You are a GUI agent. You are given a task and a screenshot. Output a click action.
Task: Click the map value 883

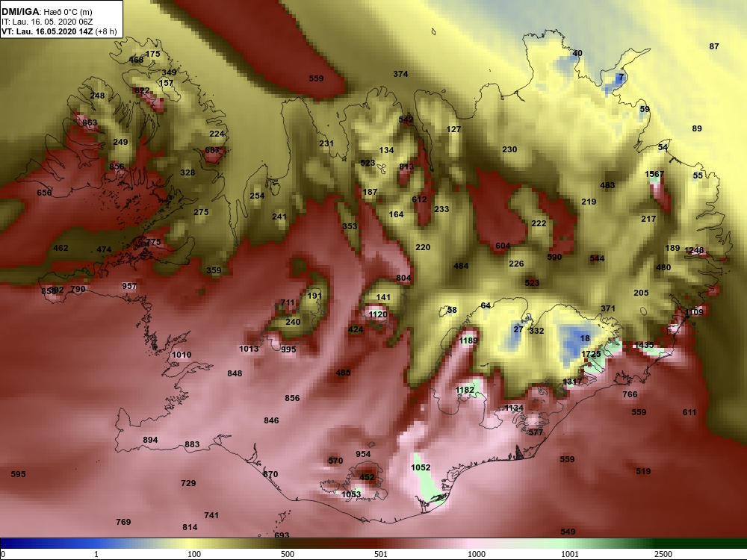(x=192, y=445)
